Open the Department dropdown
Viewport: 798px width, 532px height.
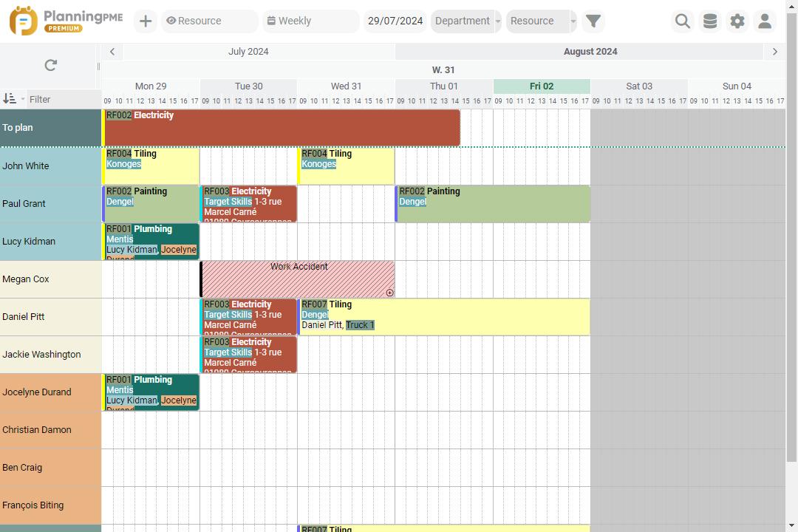(x=465, y=21)
